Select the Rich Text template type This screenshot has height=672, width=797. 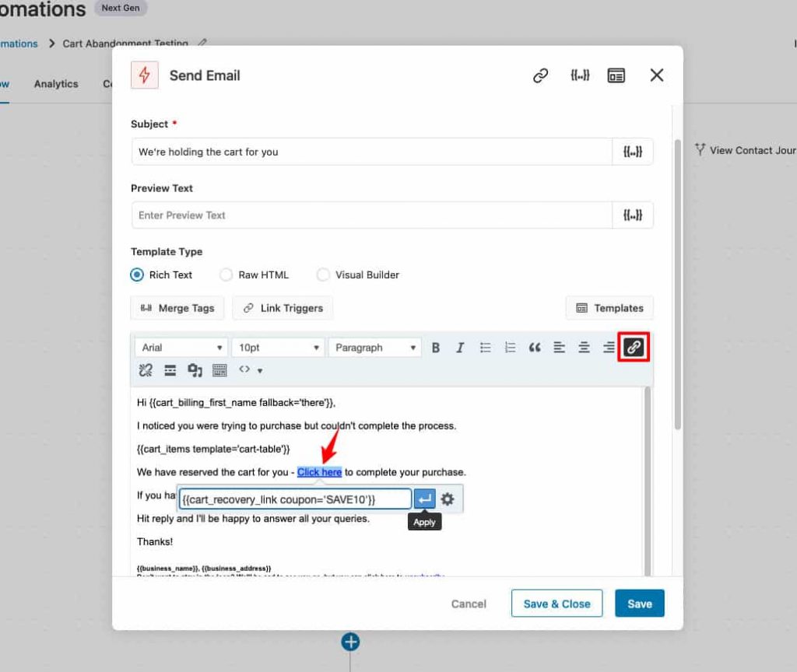click(137, 275)
